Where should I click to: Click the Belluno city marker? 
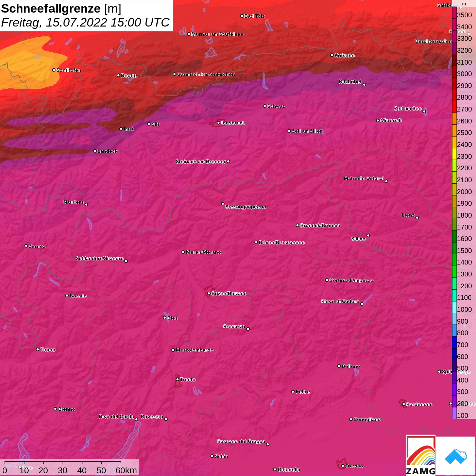click(339, 366)
